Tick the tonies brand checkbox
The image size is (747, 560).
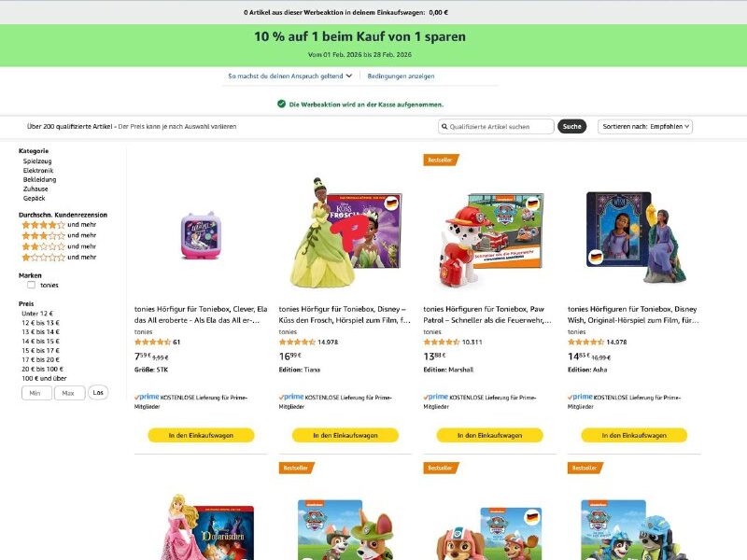click(x=32, y=285)
